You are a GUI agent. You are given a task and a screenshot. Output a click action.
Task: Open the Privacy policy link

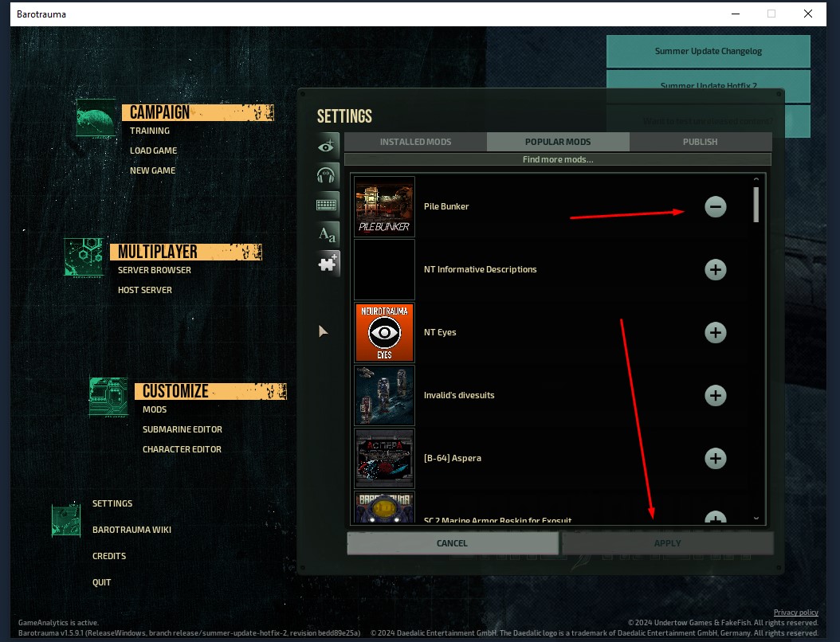point(795,613)
